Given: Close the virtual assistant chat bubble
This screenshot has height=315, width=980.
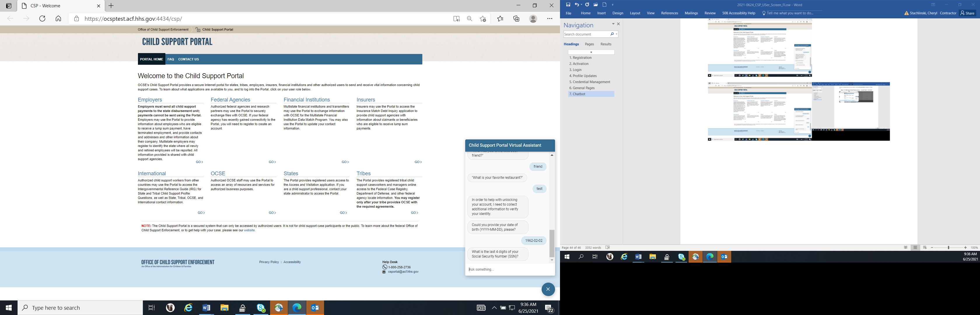Looking at the screenshot, I should [x=548, y=289].
